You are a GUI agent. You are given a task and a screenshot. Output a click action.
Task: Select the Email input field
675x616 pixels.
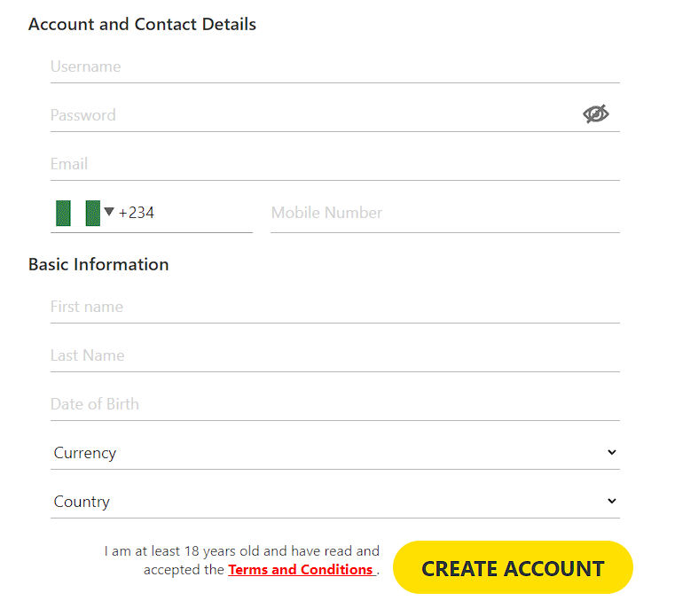(334, 164)
